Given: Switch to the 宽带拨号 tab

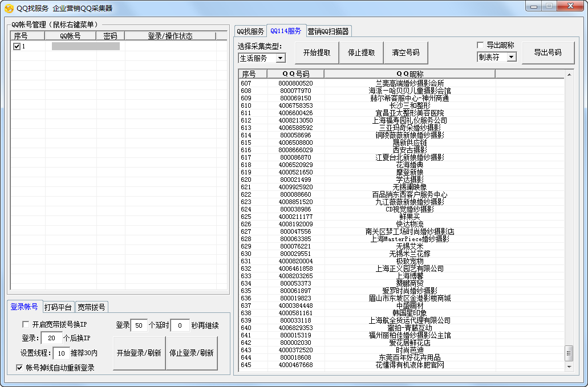Looking at the screenshot, I should [x=91, y=307].
